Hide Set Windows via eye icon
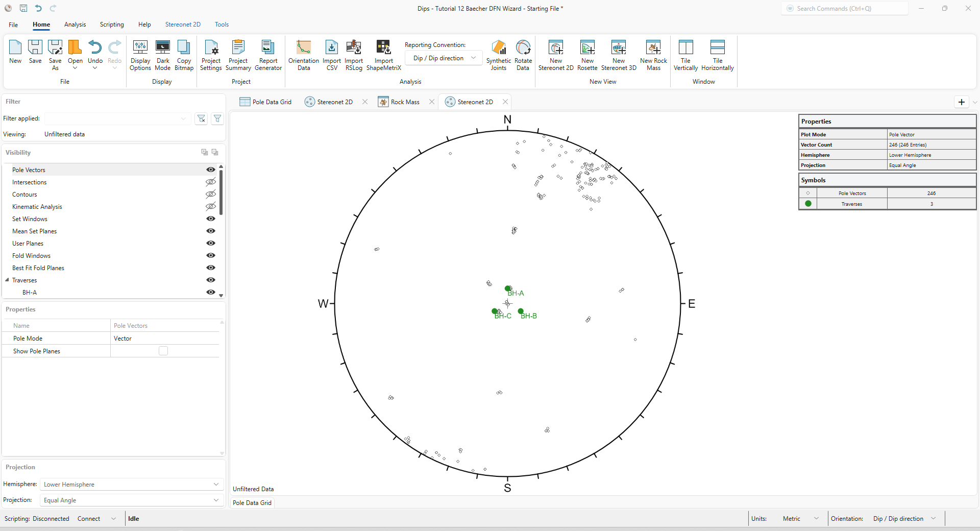 (x=210, y=219)
